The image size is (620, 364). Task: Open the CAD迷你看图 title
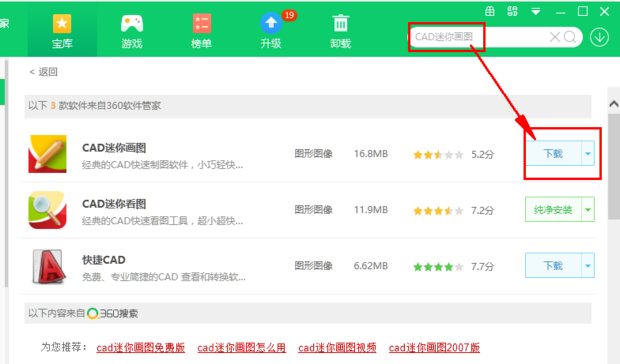pyautogui.click(x=114, y=204)
